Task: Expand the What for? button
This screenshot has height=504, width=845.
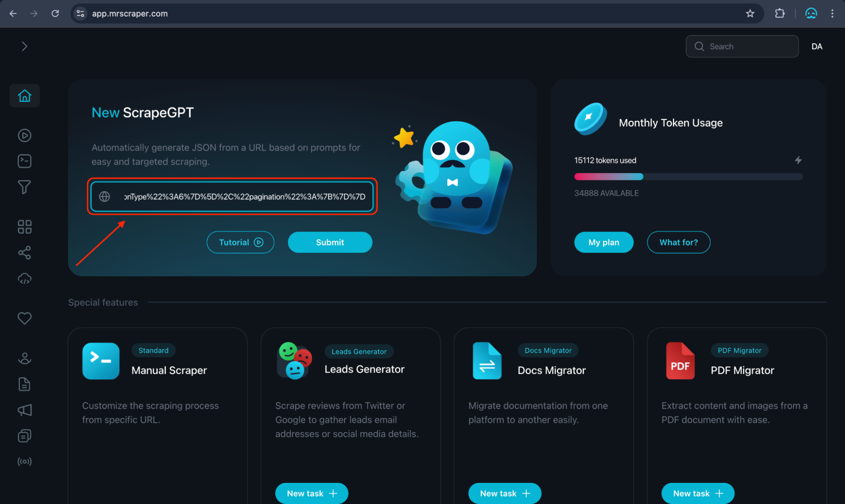Action: click(x=678, y=242)
